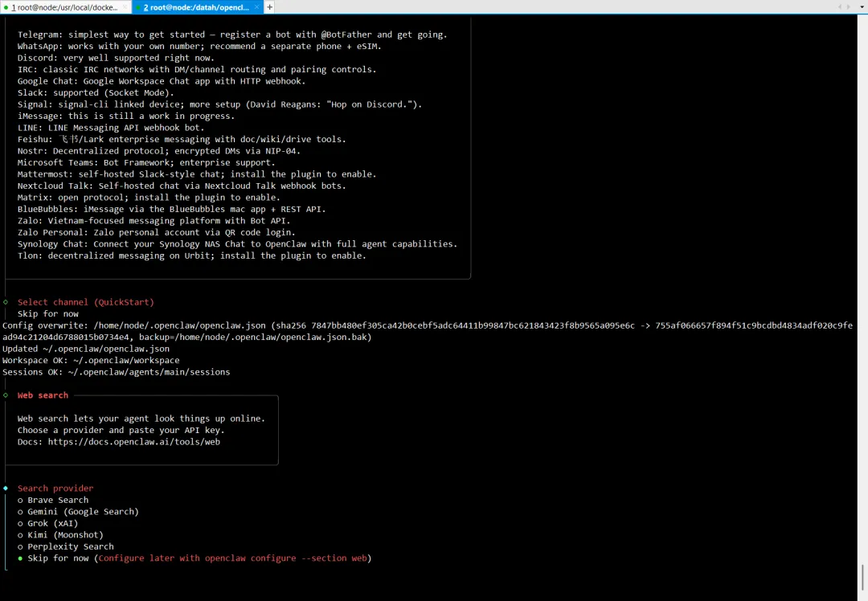Screen dimensions: 868x601
Task: Click the vertical scrollbar thumb
Action: (x=862, y=579)
